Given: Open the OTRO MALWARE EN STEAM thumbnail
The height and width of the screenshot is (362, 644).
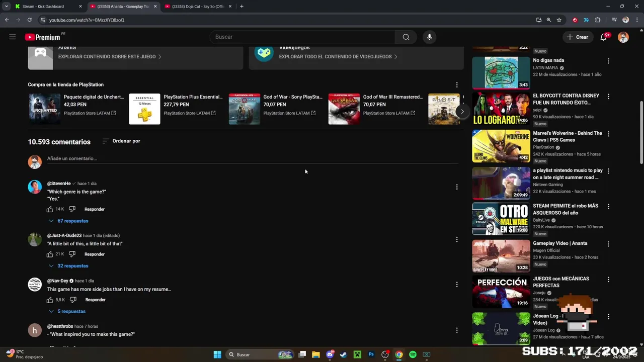Looking at the screenshot, I should pyautogui.click(x=501, y=219).
